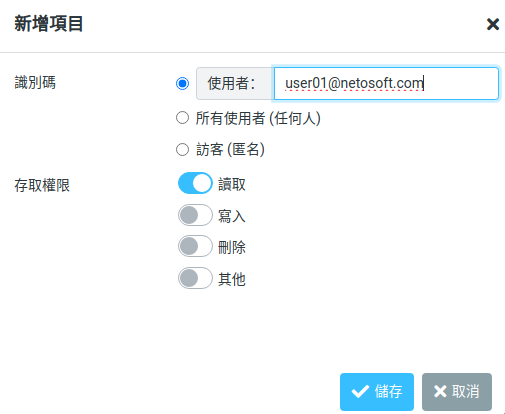Enable the 其他 permission toggle
The image size is (505, 414).
tap(195, 278)
